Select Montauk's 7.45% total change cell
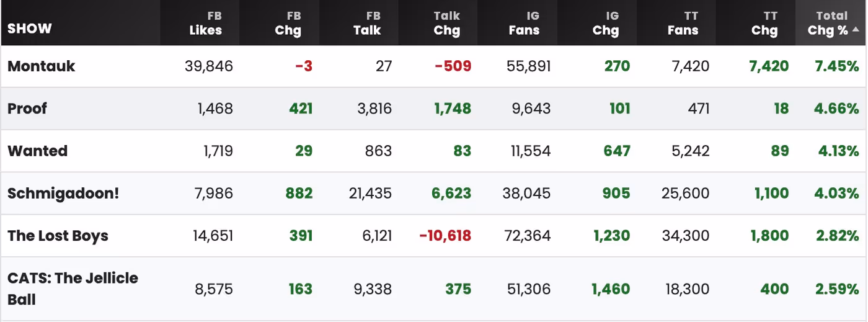 (x=837, y=66)
